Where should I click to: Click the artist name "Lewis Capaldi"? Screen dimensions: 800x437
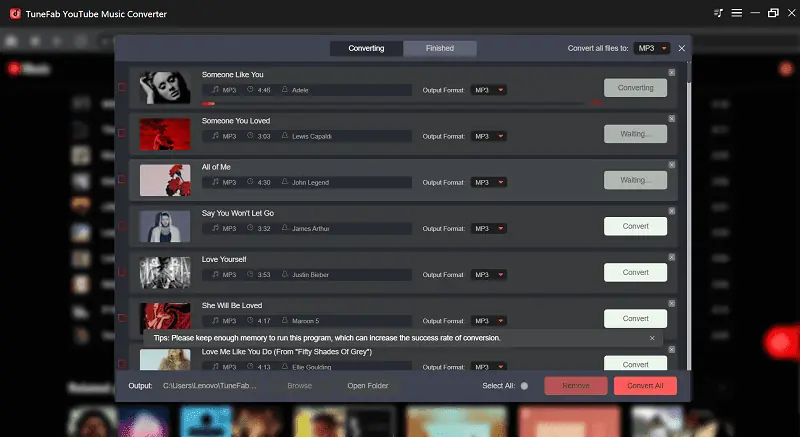pos(312,136)
